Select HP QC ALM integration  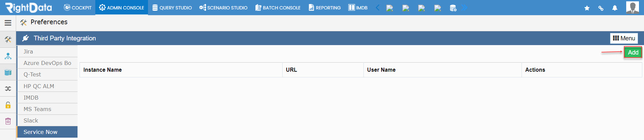coord(47,86)
